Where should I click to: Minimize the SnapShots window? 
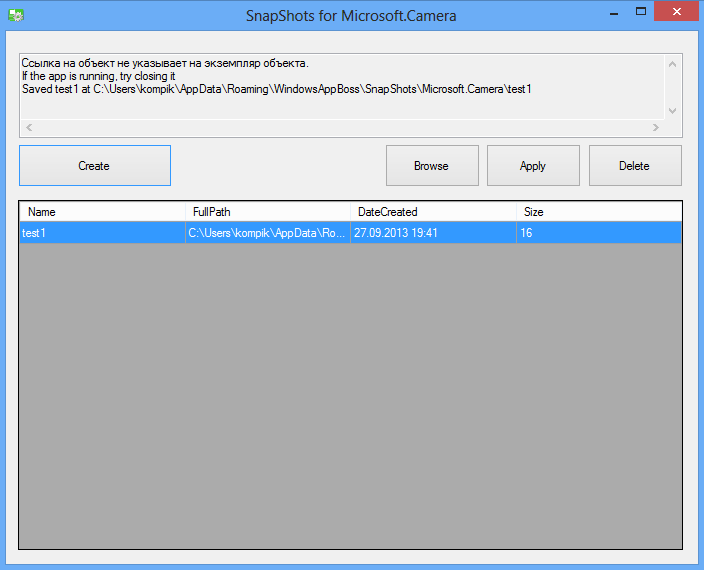point(614,12)
